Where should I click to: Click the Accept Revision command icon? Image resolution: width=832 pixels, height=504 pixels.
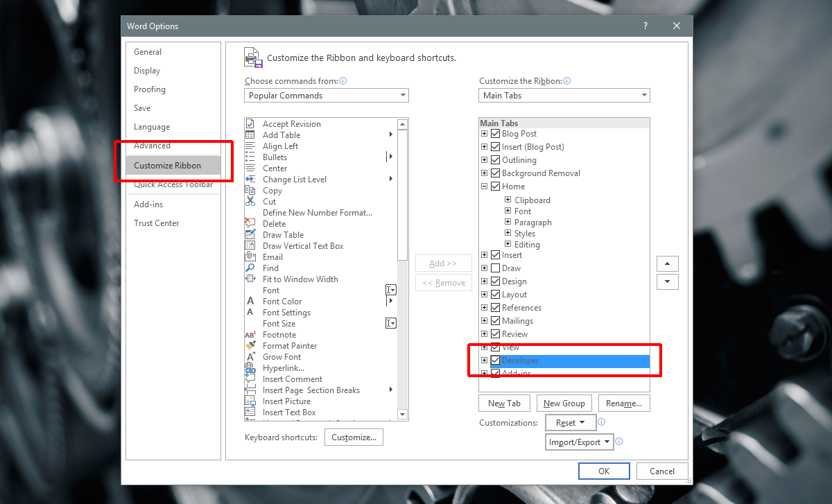point(250,124)
